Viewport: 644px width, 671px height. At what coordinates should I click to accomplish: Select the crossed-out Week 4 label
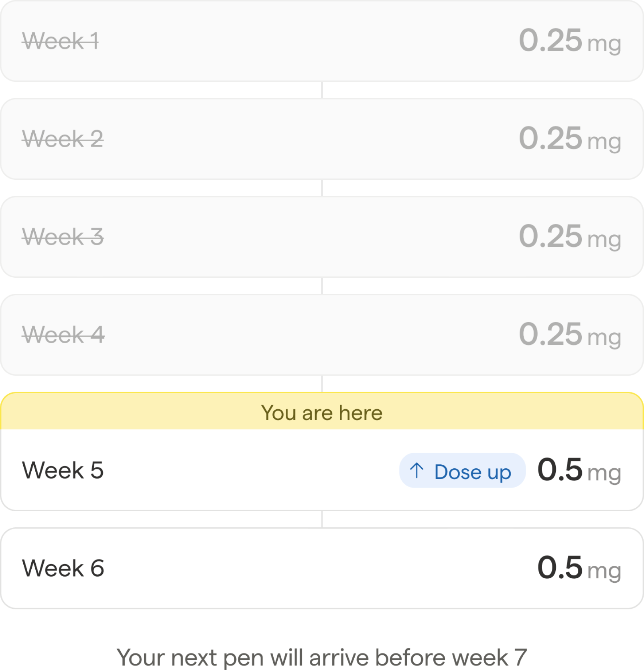(63, 335)
